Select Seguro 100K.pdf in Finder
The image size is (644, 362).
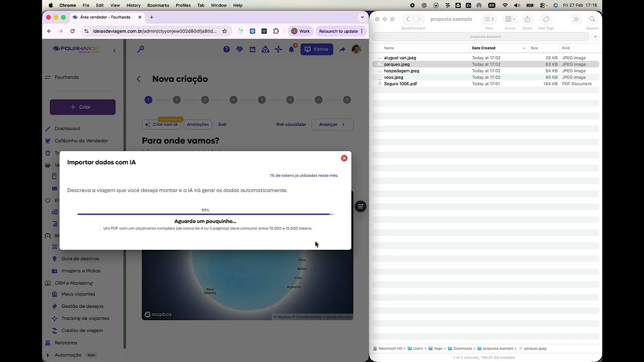pyautogui.click(x=400, y=84)
